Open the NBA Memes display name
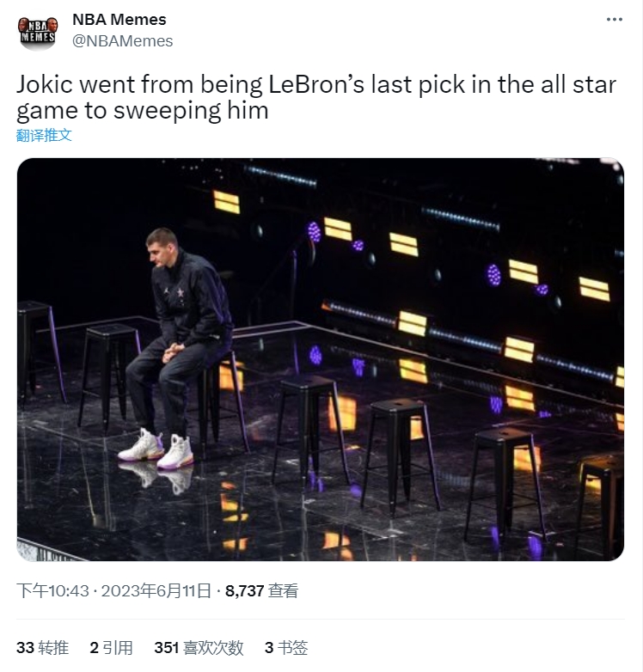The width and height of the screenshot is (643, 672). click(119, 19)
